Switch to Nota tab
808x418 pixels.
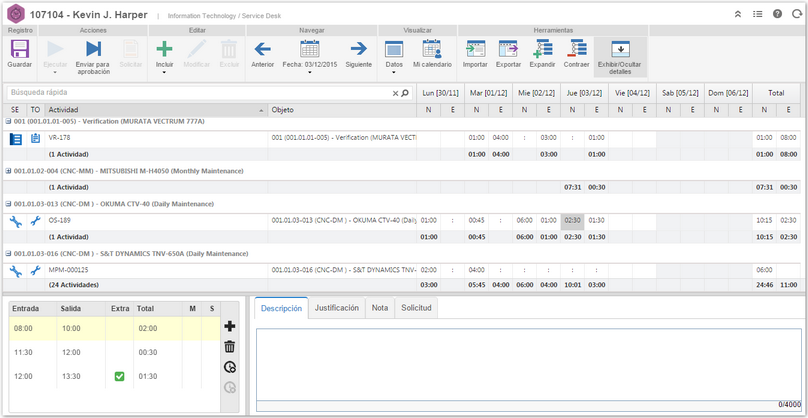tap(380, 308)
